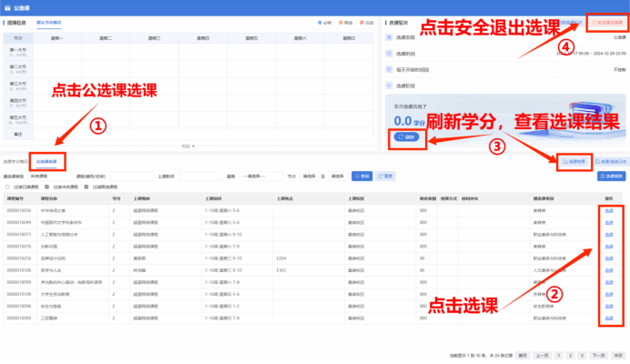
Task: Open 选课结果 results view
Action: pos(573,161)
